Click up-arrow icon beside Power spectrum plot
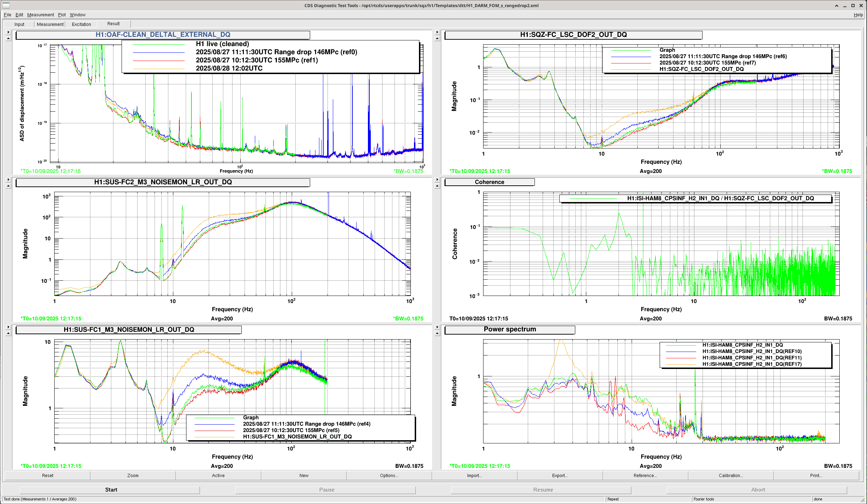 [x=437, y=333]
